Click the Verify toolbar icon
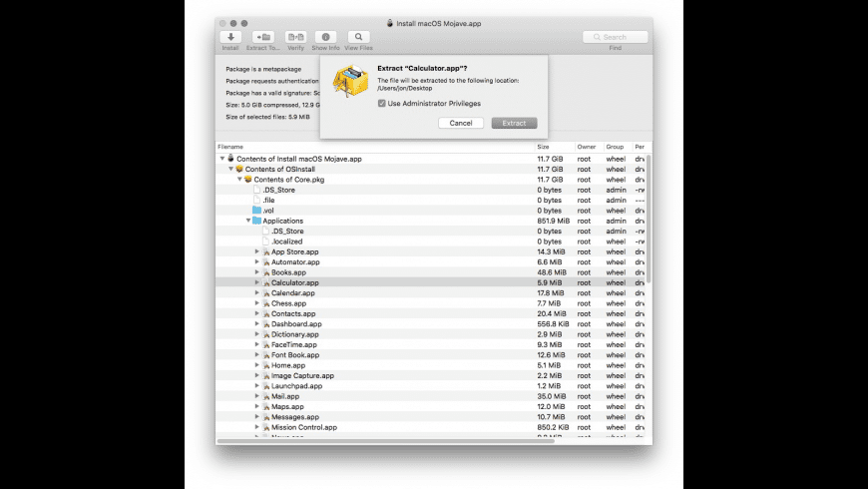Viewport: 868px width, 489px height. pos(295,37)
